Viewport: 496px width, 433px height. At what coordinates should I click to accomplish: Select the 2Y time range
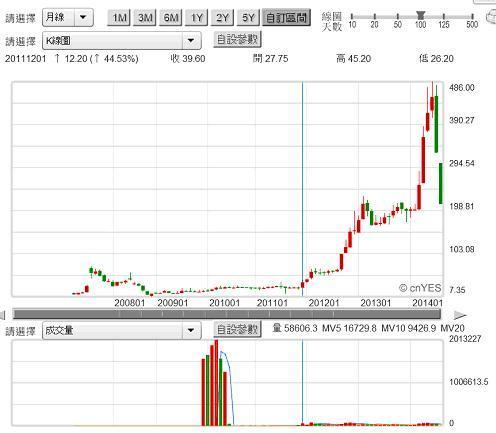(x=222, y=18)
